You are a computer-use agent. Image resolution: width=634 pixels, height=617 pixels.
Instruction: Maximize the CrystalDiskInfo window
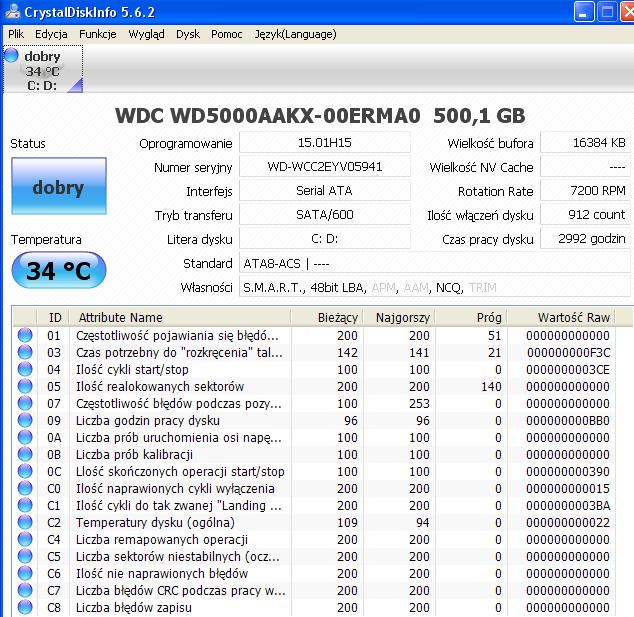(x=607, y=12)
